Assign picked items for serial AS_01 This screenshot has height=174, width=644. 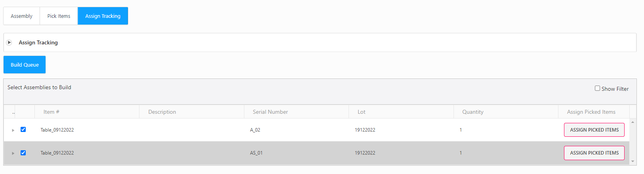click(594, 153)
